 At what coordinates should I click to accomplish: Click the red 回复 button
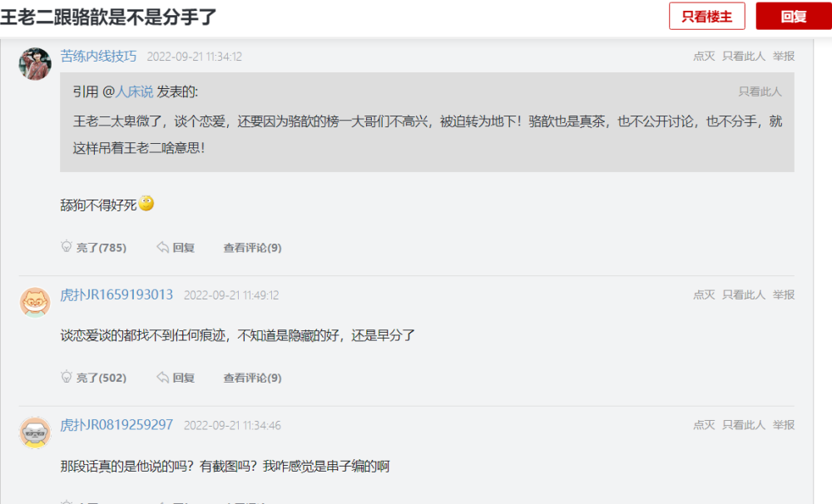(793, 16)
